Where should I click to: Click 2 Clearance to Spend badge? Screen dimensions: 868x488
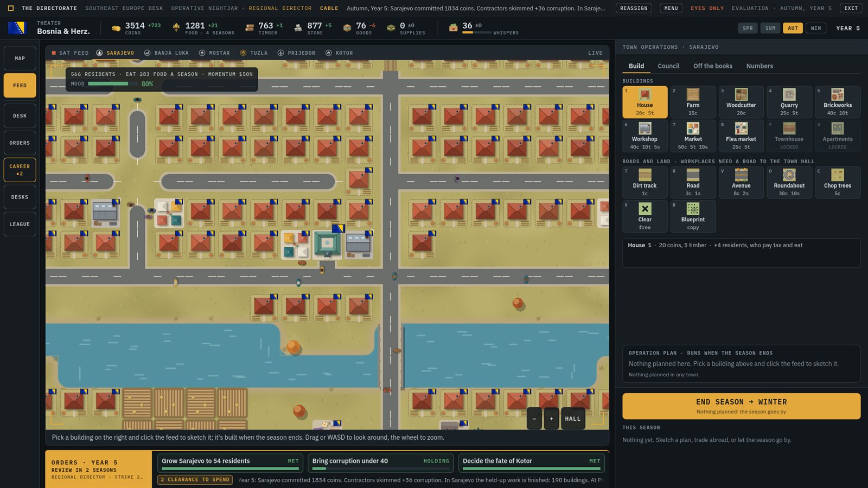(x=195, y=480)
